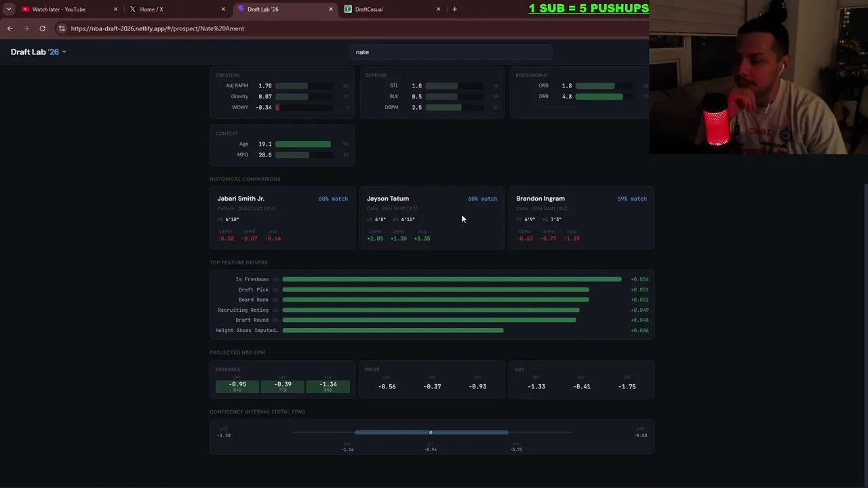Click the WOWY value -0.34
The width and height of the screenshot is (868, 488).
pos(263,108)
